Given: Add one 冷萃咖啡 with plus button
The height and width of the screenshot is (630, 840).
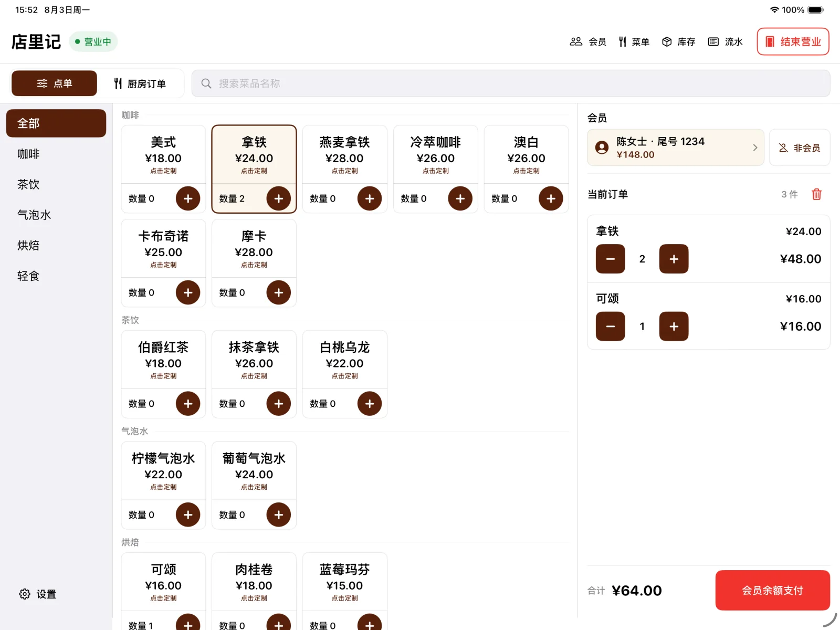Looking at the screenshot, I should [x=460, y=198].
